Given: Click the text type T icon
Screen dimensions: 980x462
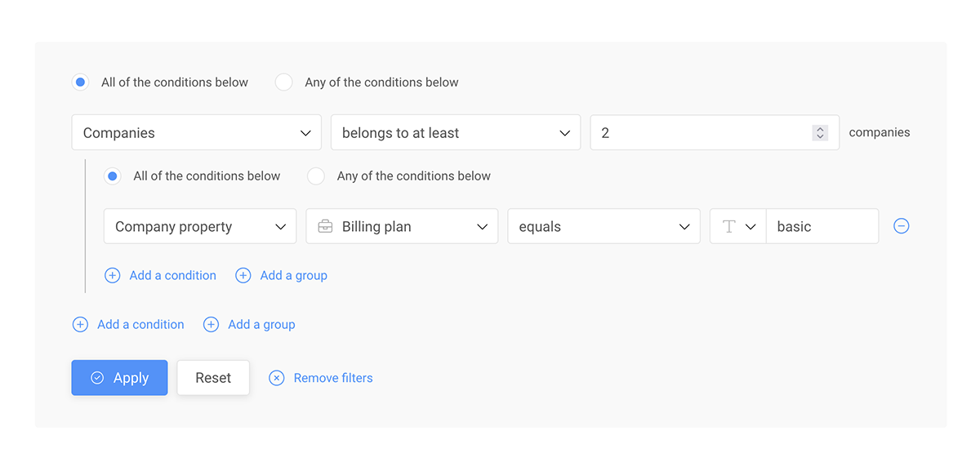Looking at the screenshot, I should 729,226.
